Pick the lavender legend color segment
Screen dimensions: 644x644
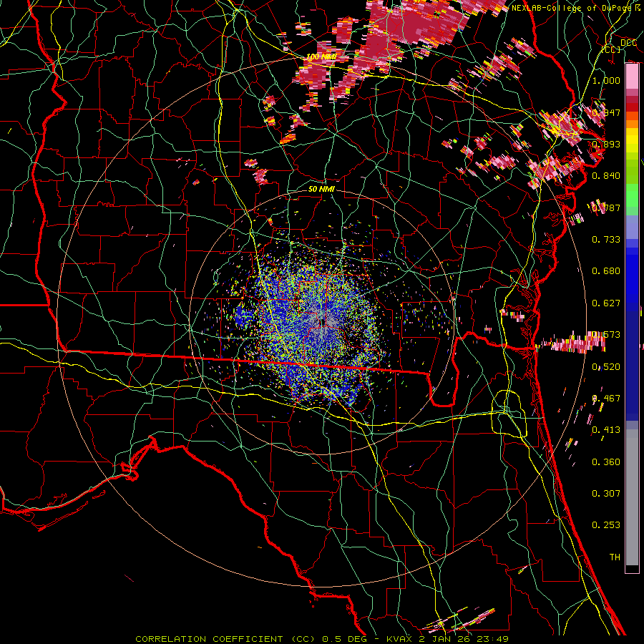coord(632,228)
